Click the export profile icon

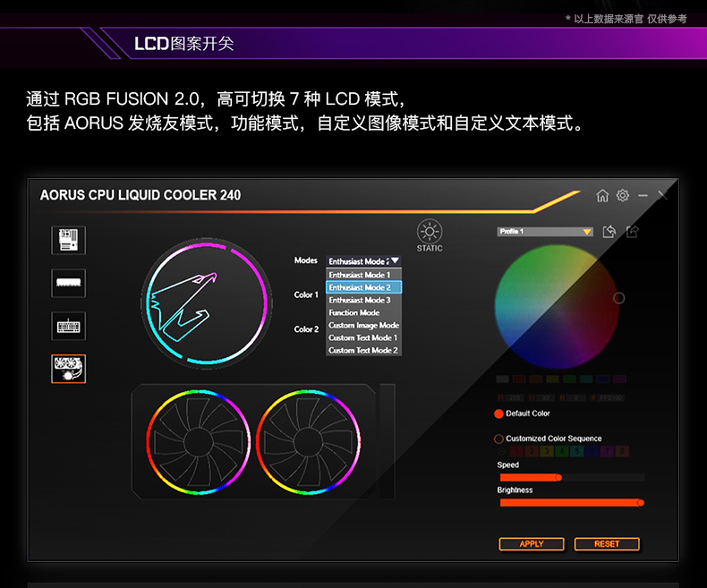click(x=633, y=231)
